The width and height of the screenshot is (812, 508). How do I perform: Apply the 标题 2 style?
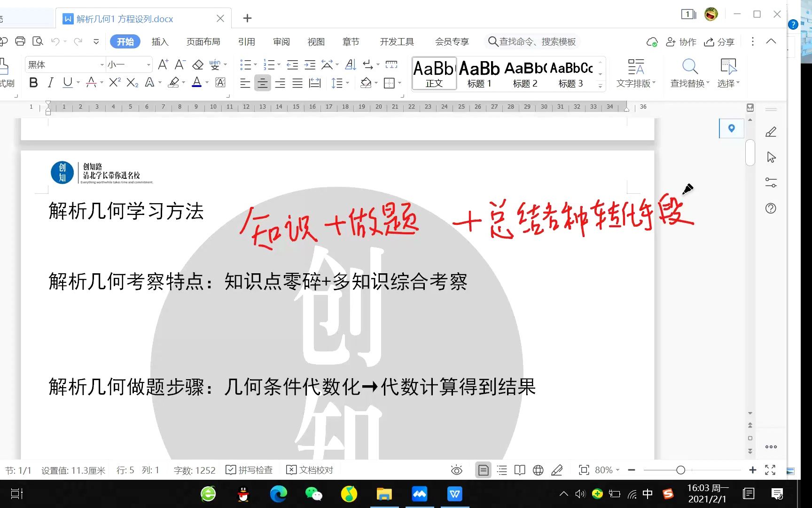point(525,74)
